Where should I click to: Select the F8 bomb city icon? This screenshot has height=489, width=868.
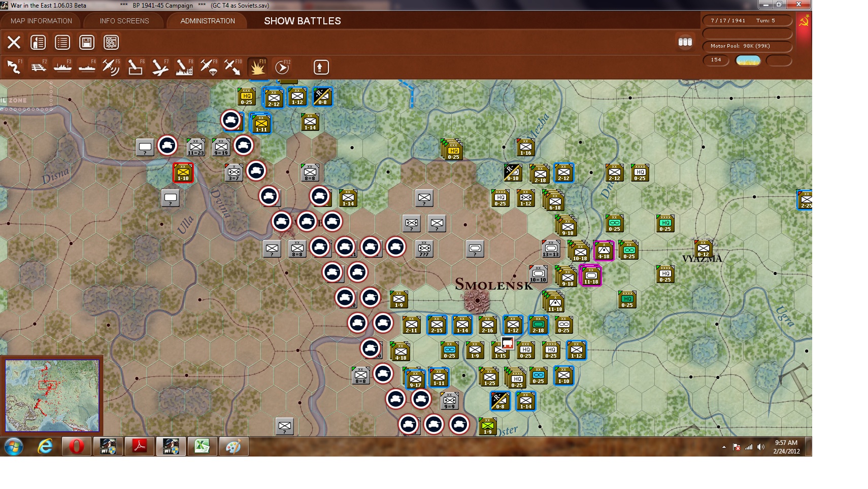coord(184,67)
